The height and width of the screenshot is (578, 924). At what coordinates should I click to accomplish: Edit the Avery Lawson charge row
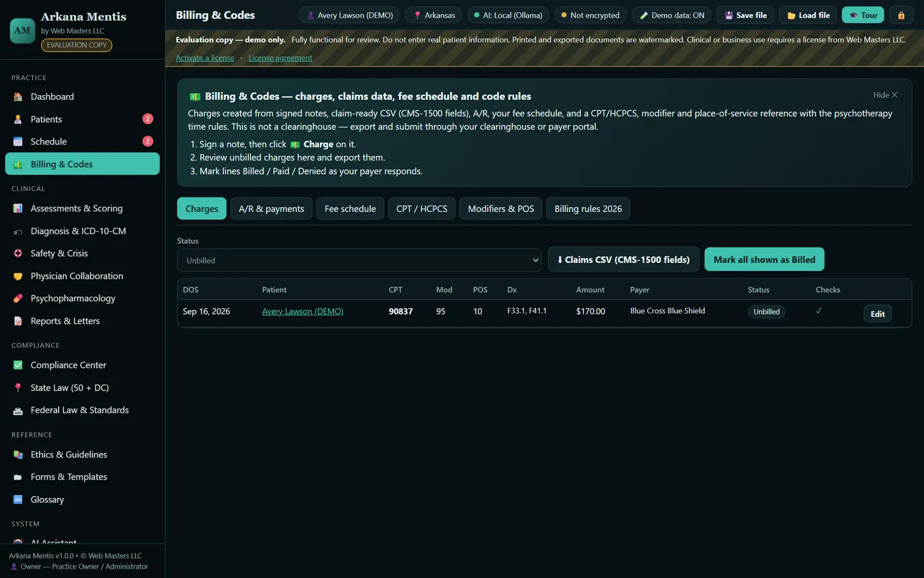(x=877, y=314)
